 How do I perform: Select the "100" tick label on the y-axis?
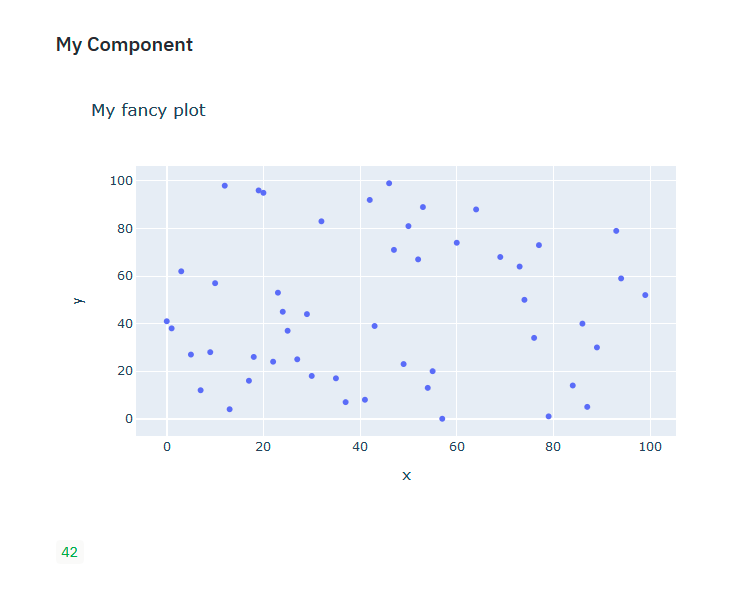pyautogui.click(x=121, y=181)
